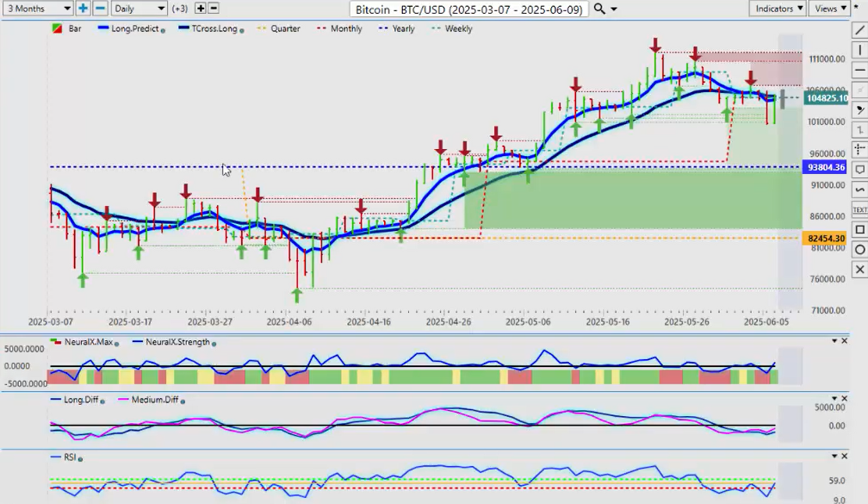The height and width of the screenshot is (504, 868).
Task: Click the magnifying glass search icon
Action: [x=599, y=9]
